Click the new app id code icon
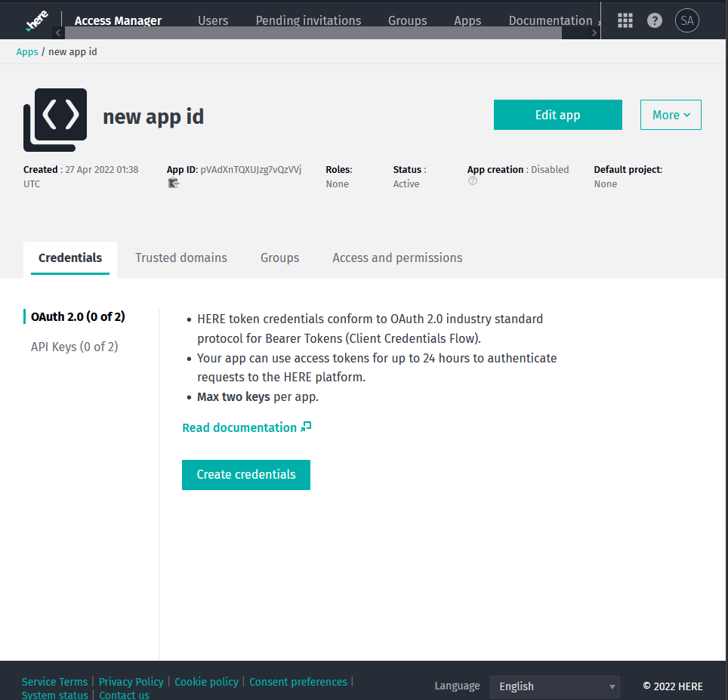 (55, 120)
